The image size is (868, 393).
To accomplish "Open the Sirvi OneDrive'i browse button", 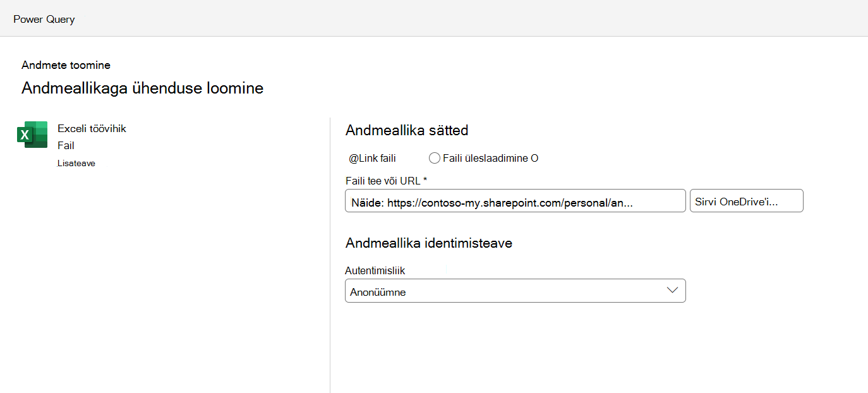I will [x=746, y=201].
